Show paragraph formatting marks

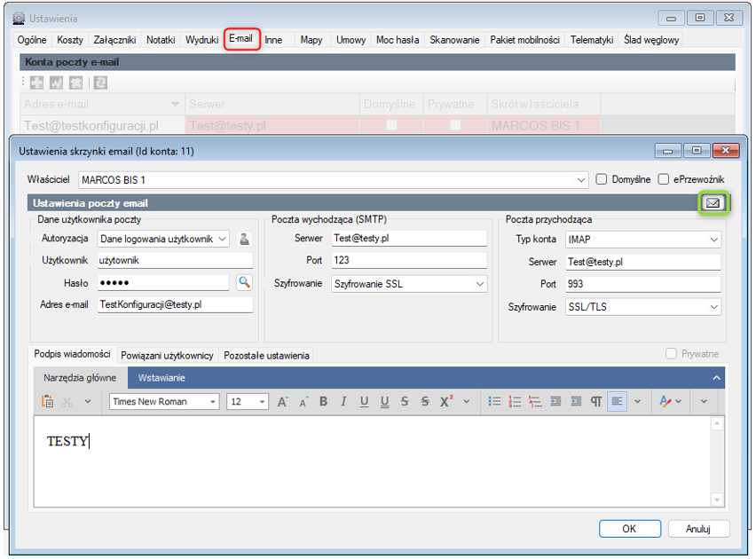(x=596, y=401)
